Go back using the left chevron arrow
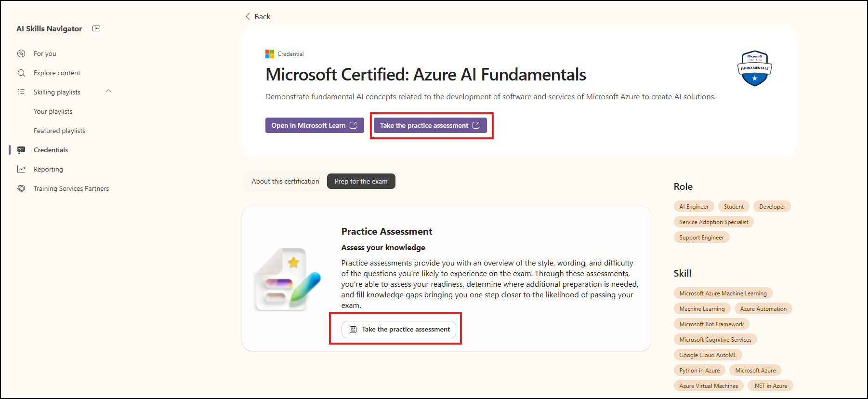 point(248,16)
